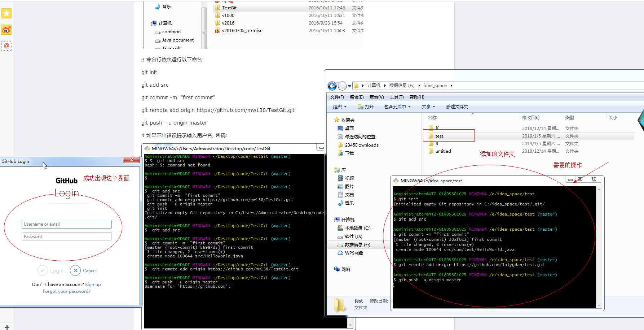644x330 pixels.
Task: Click idea_space breadcrumb in address bar
Action: [x=435, y=86]
